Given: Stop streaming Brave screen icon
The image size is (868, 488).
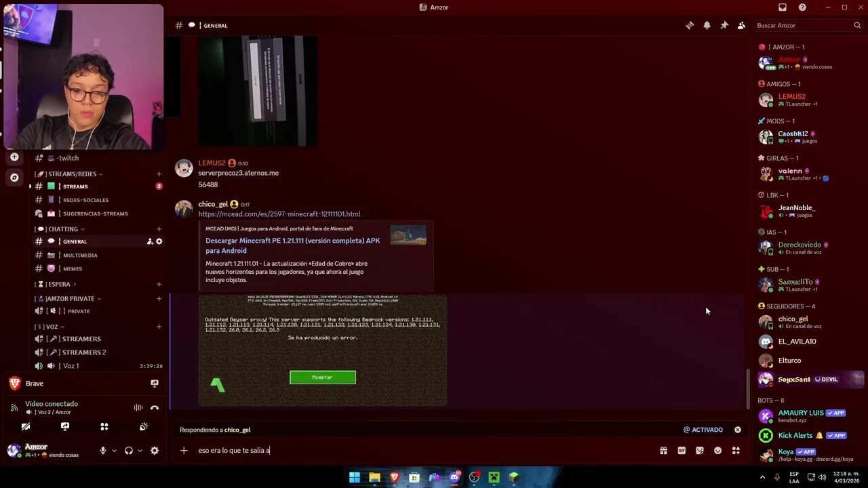Looking at the screenshot, I should 155,383.
